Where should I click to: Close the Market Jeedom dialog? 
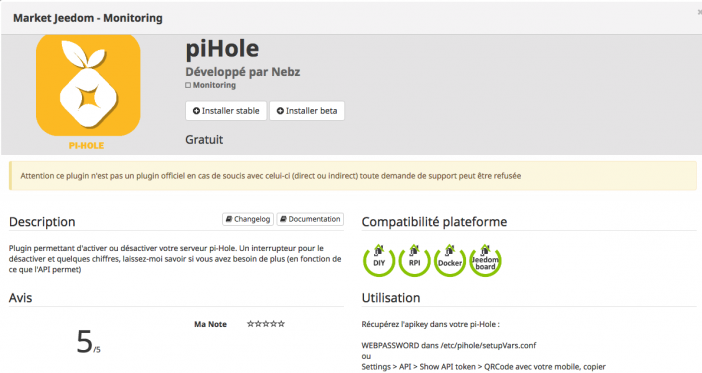[x=699, y=13]
